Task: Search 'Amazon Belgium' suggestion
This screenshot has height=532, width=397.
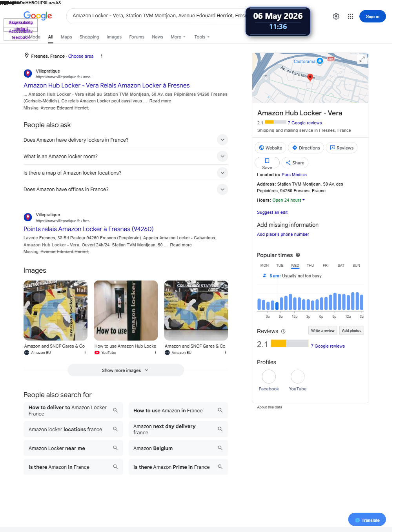Action: [x=178, y=448]
